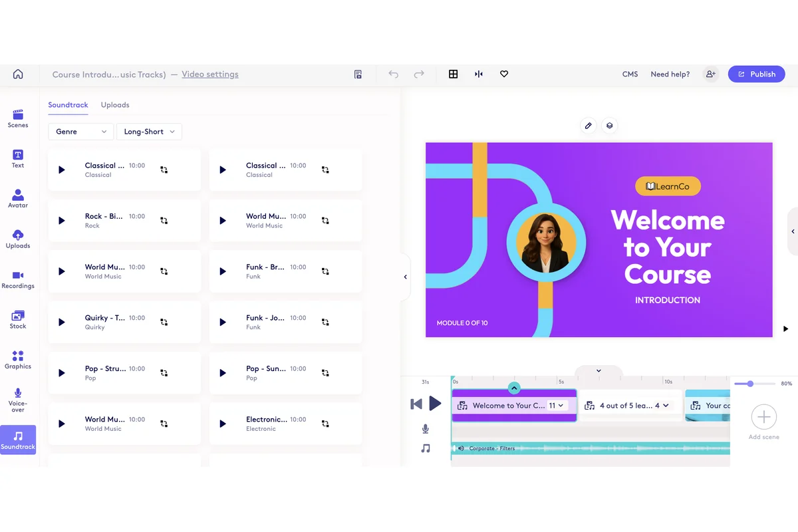Click the undo arrow in top toolbar
The image size is (798, 532).
click(x=394, y=74)
